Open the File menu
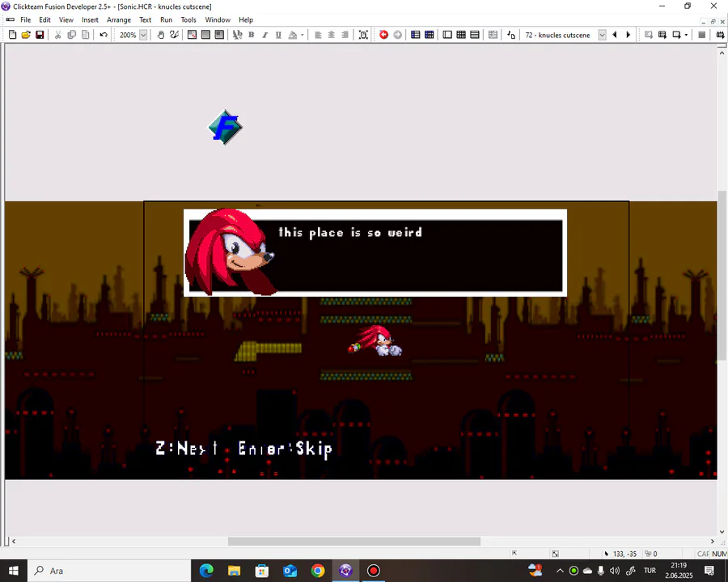The image size is (728, 582). click(26, 20)
